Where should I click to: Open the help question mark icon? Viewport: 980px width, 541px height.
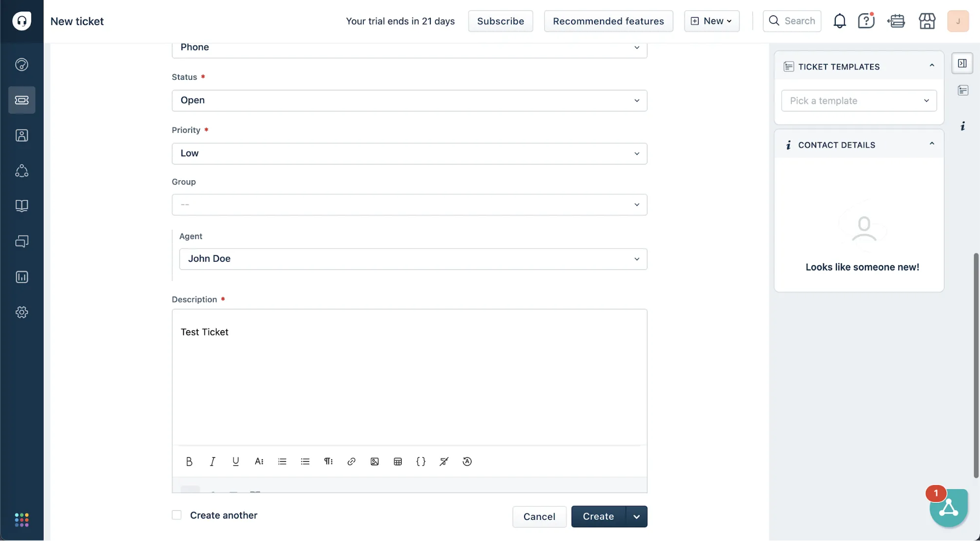pyautogui.click(x=866, y=21)
